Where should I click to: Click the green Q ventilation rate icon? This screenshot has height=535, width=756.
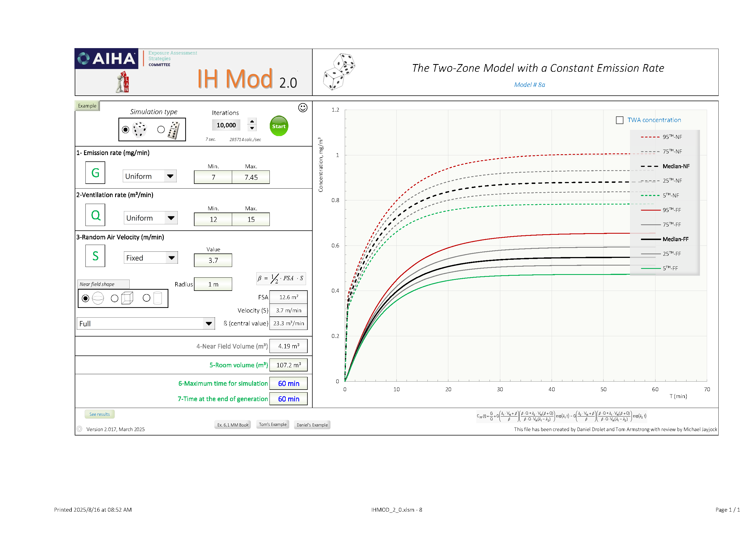click(x=95, y=215)
